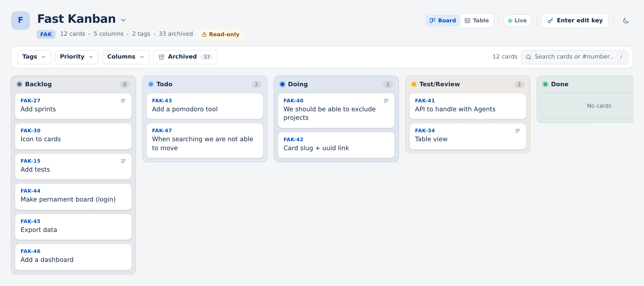Click the Test/Review column header title

[x=439, y=84]
